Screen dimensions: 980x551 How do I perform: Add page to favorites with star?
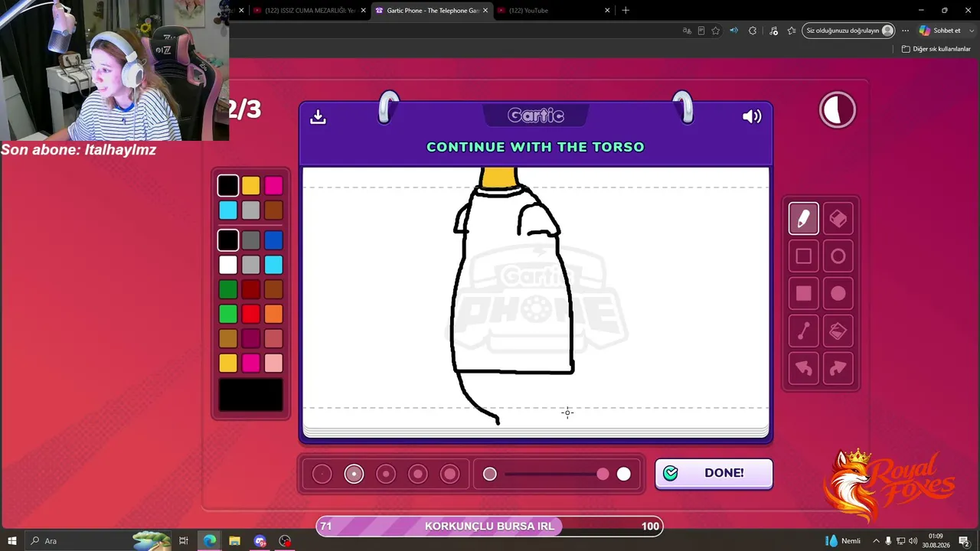(716, 31)
